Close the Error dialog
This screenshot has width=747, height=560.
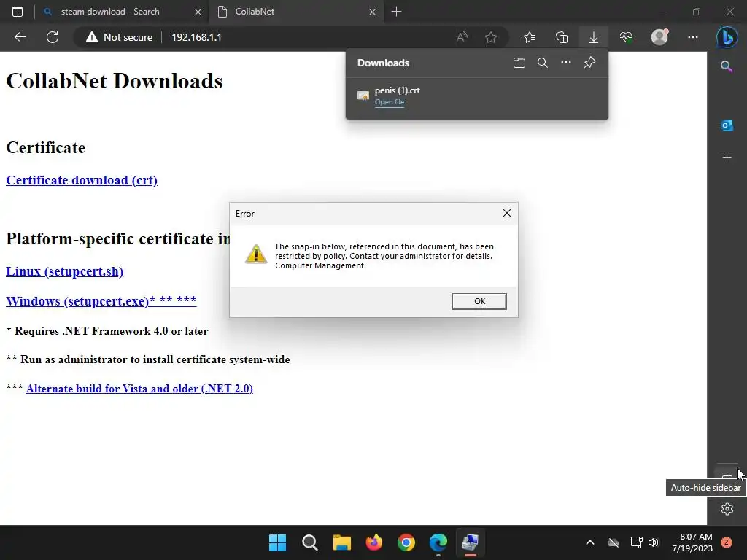coord(507,214)
